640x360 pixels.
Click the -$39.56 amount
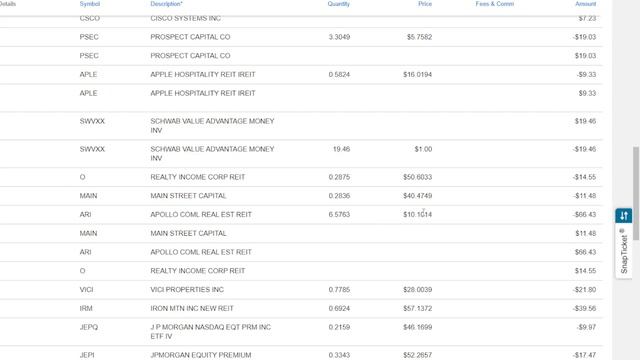(584, 309)
